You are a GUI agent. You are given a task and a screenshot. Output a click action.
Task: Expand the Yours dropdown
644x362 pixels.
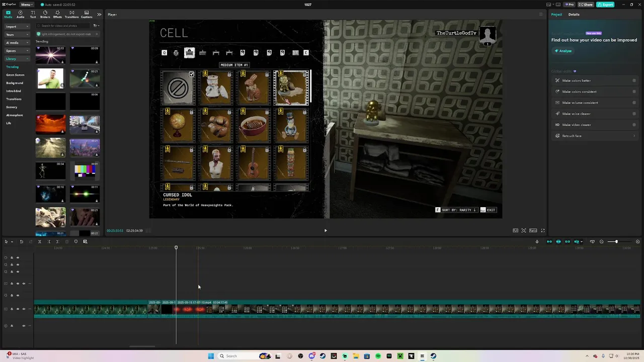point(17,35)
